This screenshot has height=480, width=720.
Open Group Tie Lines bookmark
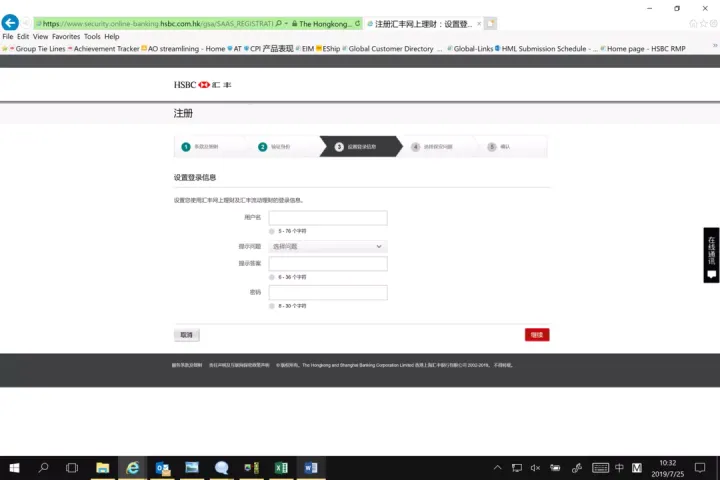click(x=37, y=49)
